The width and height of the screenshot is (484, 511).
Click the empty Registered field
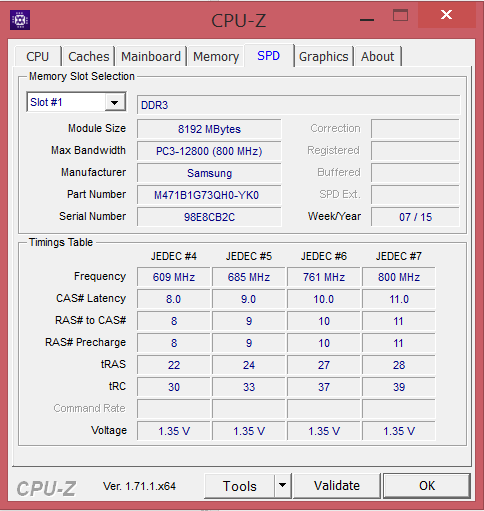click(x=415, y=151)
